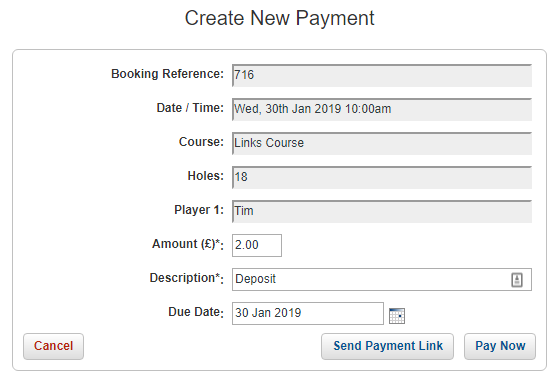
Task: Click into the Description text field
Action: pos(382,279)
